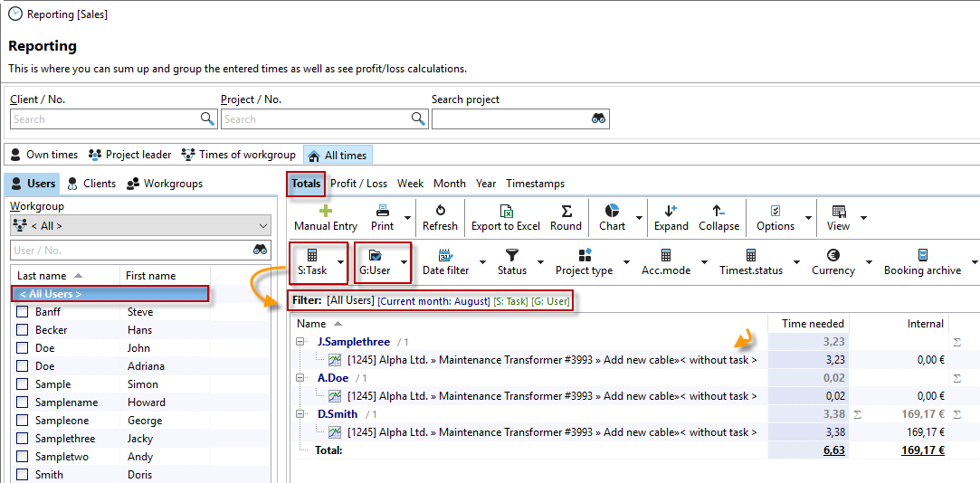980x483 pixels.
Task: Click the Print toolbar icon
Action: pyautogui.click(x=383, y=211)
